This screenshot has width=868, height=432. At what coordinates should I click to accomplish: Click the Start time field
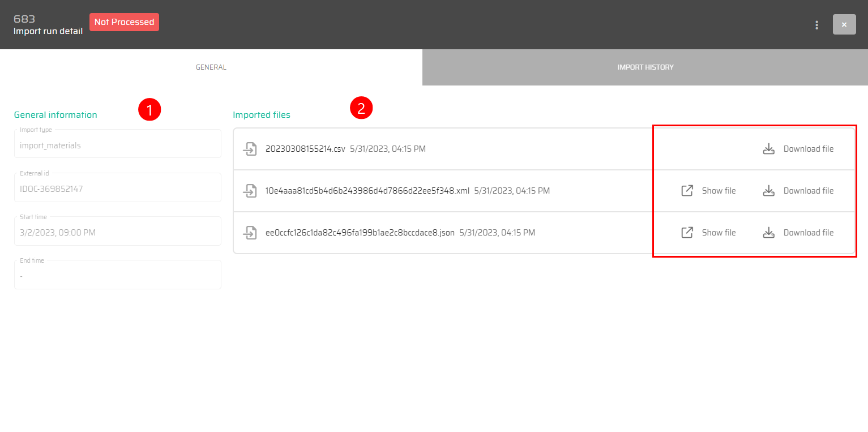(x=117, y=233)
